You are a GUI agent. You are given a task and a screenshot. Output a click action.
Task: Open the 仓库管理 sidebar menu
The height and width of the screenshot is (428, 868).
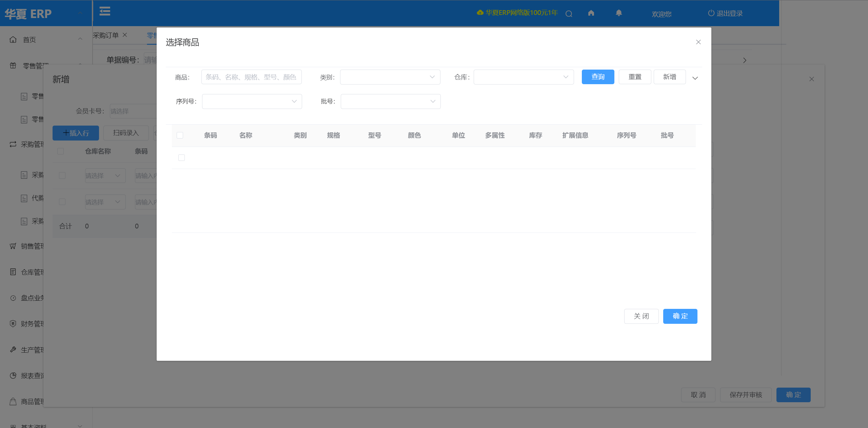pos(33,272)
